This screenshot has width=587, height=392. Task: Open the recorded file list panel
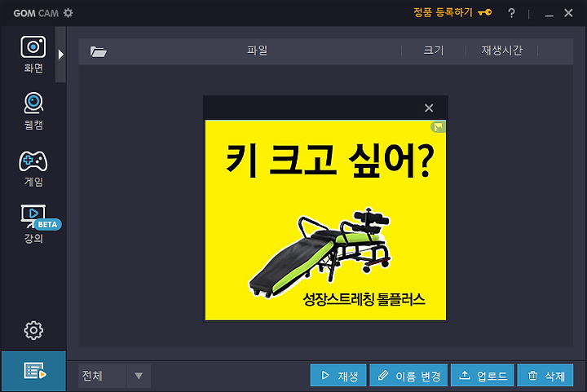tap(34, 371)
